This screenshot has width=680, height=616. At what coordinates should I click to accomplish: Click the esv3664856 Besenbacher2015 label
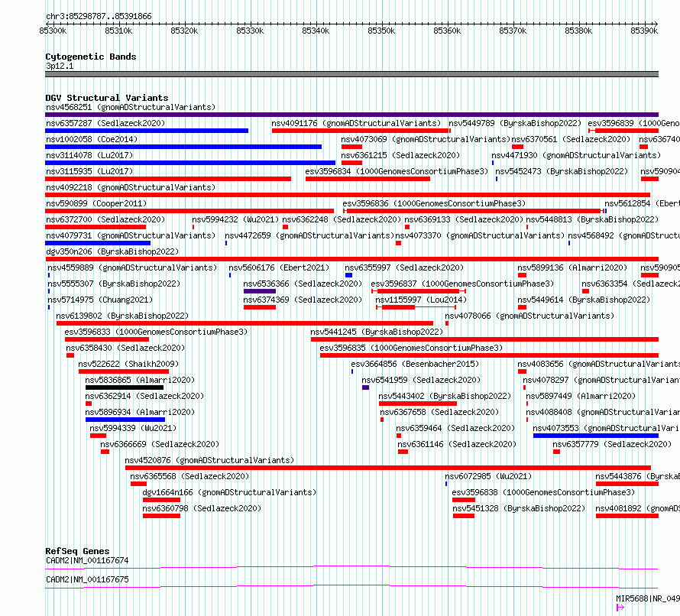[415, 364]
